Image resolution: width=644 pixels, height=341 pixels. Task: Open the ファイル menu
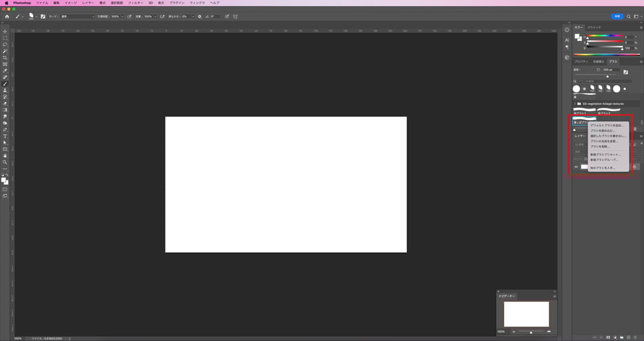pos(42,3)
